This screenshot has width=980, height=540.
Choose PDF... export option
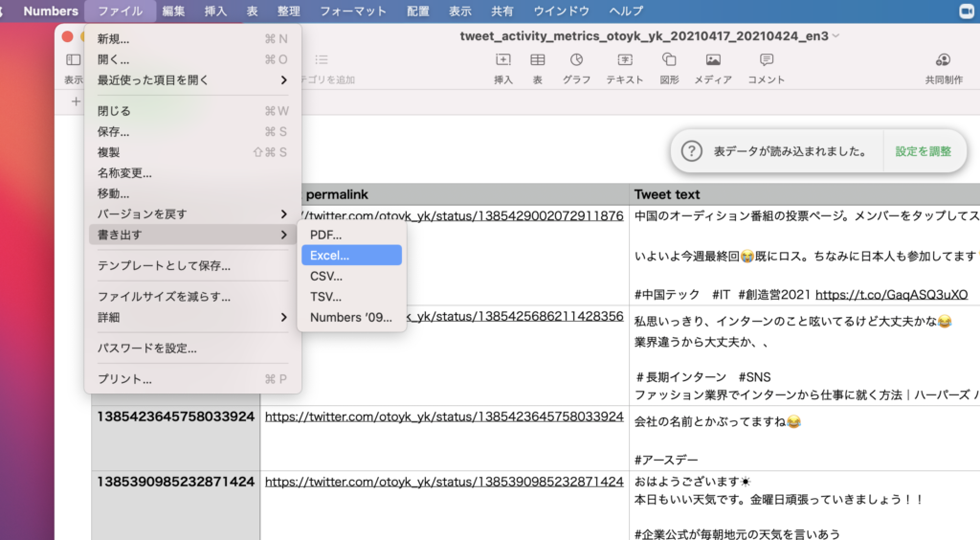[351, 235]
